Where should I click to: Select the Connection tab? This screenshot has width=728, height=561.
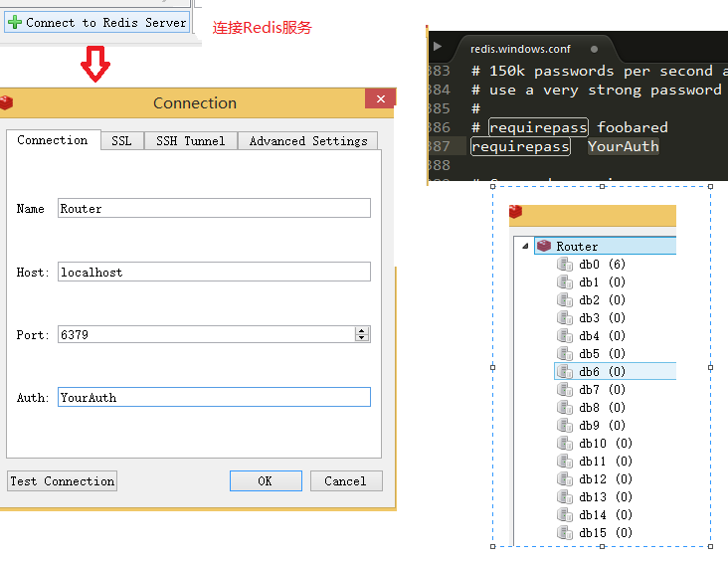pos(53,140)
